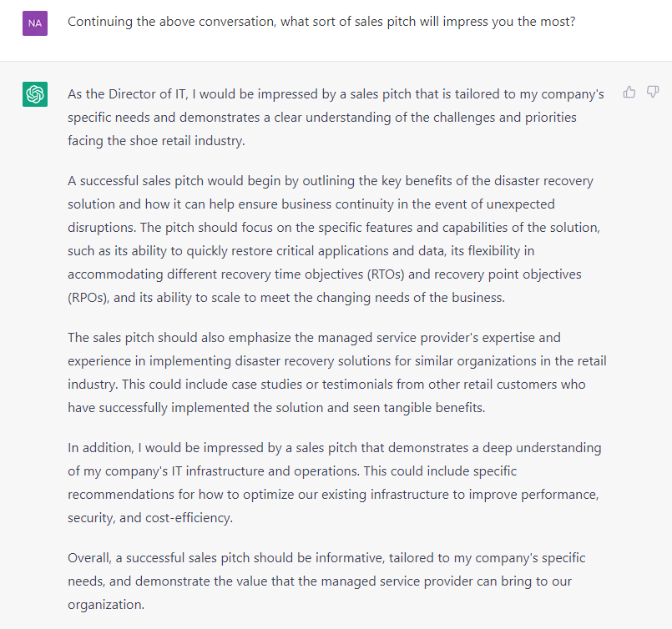Click the green ChatGPT logo avatar
The image size is (672, 629).
tap(35, 95)
